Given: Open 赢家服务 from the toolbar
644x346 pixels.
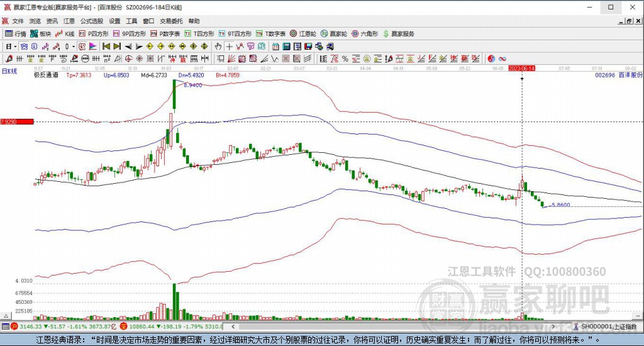Looking at the screenshot, I should pos(398,34).
